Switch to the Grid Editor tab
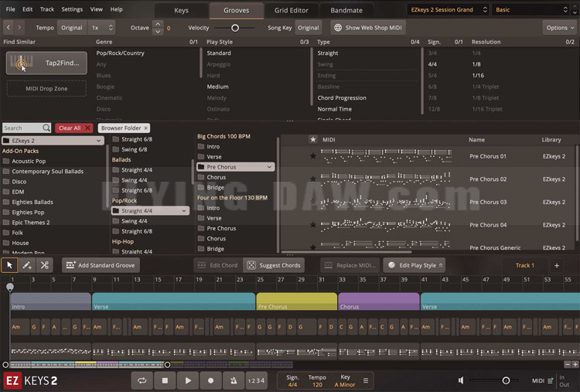Viewport: 580px width, 392px height. point(291,10)
